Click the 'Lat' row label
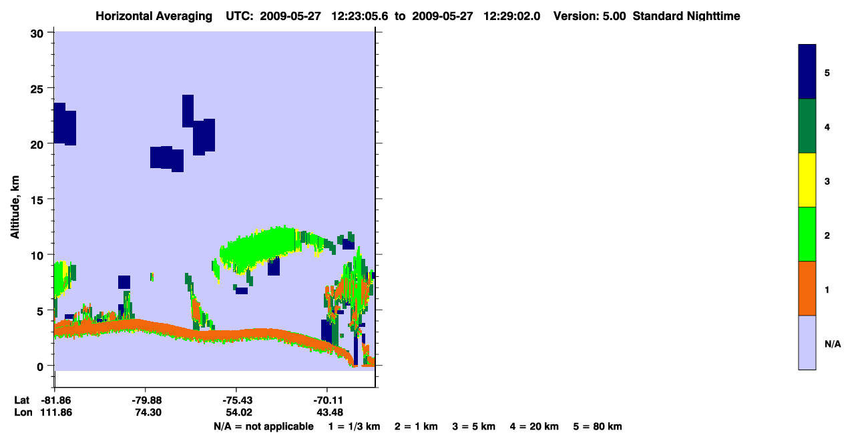The width and height of the screenshot is (868, 445). point(22,400)
